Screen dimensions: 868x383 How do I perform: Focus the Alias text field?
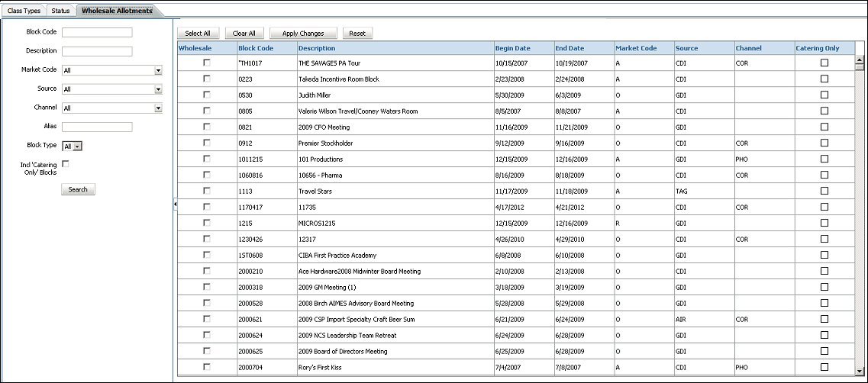(x=97, y=127)
